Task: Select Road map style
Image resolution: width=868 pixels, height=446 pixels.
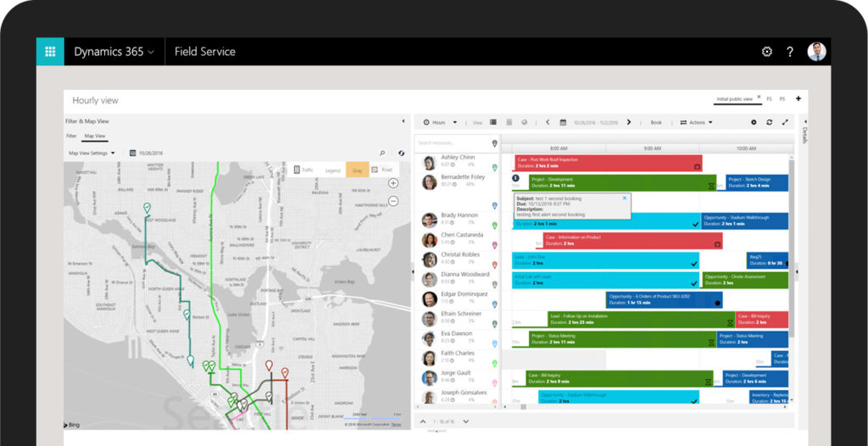Action: pyautogui.click(x=382, y=170)
